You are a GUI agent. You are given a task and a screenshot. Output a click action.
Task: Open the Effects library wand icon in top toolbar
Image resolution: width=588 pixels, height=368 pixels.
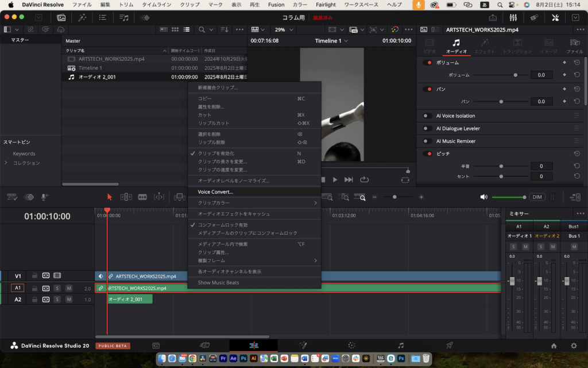pos(83,18)
